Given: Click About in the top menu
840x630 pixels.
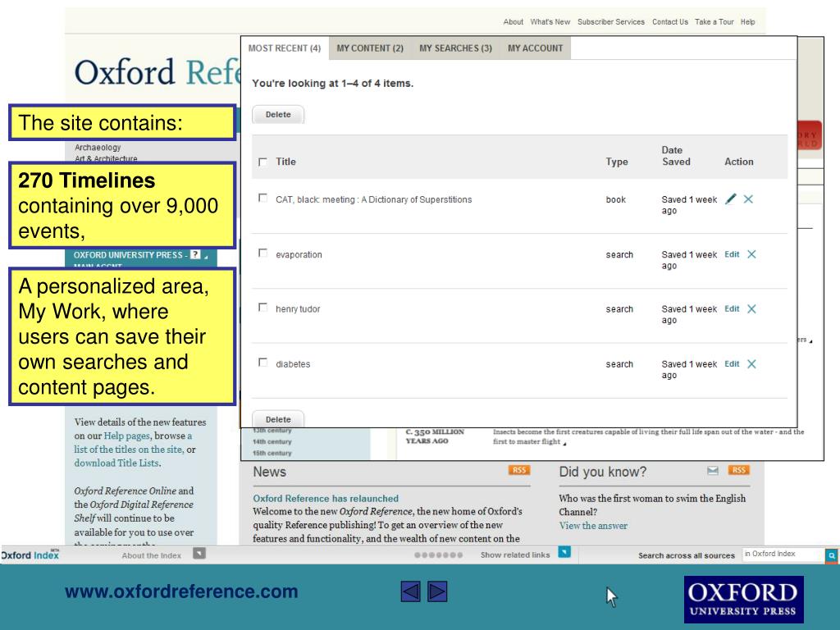Looking at the screenshot, I should pyautogui.click(x=514, y=22).
